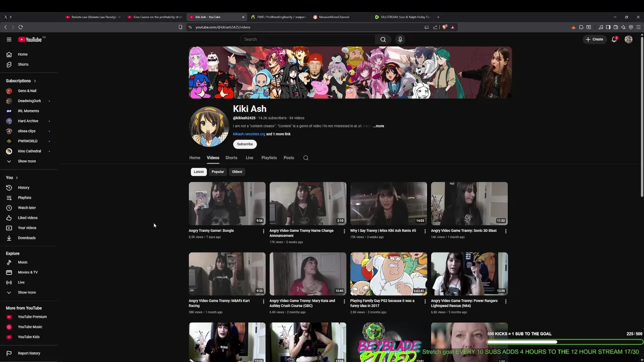The height and width of the screenshot is (362, 644).
Task: Open Kino Cathedral subscription
Action: [x=29, y=151]
